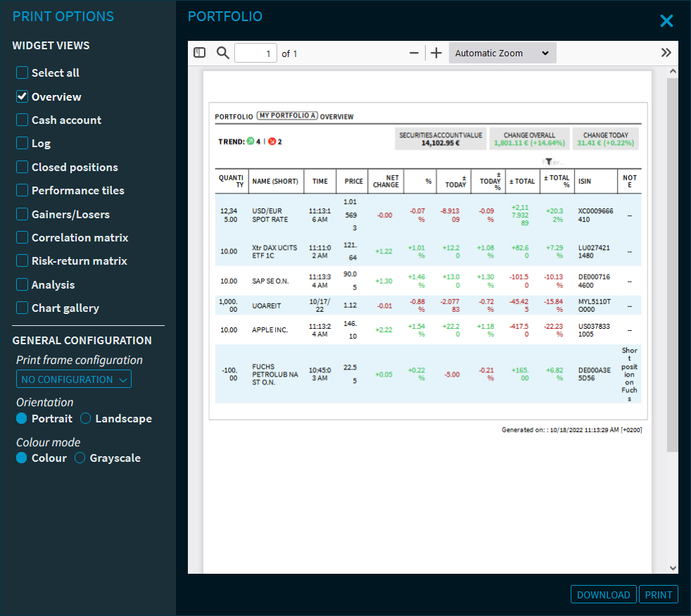Expand the Print frame configuration dropdown
The height and width of the screenshot is (616, 691).
pyautogui.click(x=74, y=379)
